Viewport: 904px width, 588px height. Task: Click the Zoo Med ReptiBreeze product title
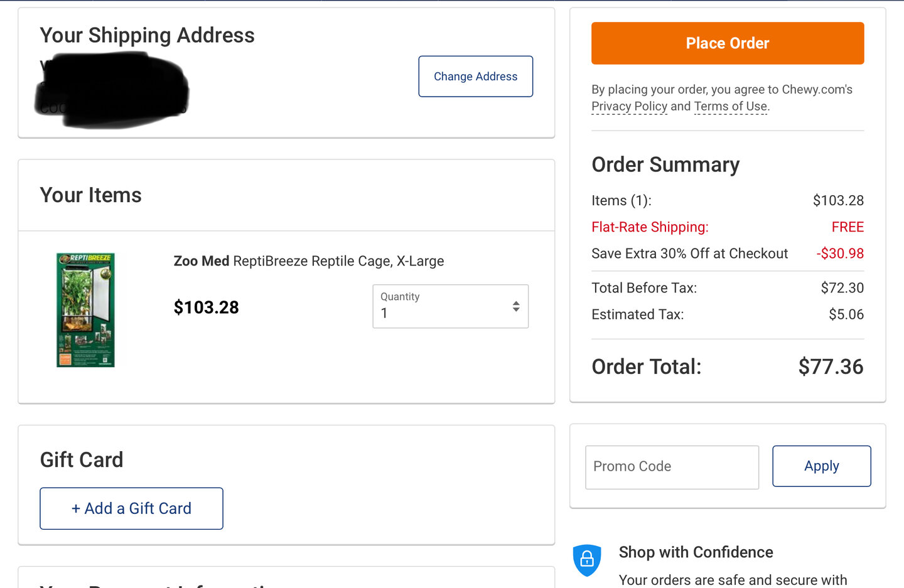[308, 261]
